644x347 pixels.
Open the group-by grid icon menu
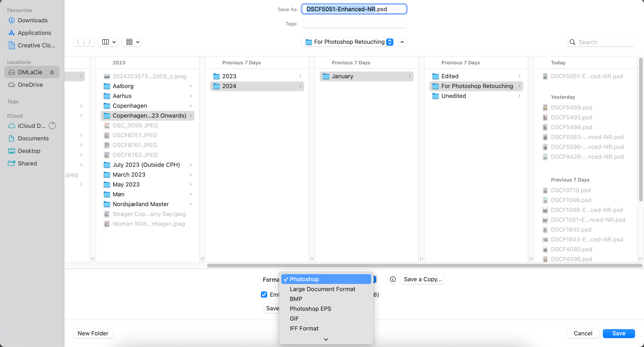tap(132, 42)
